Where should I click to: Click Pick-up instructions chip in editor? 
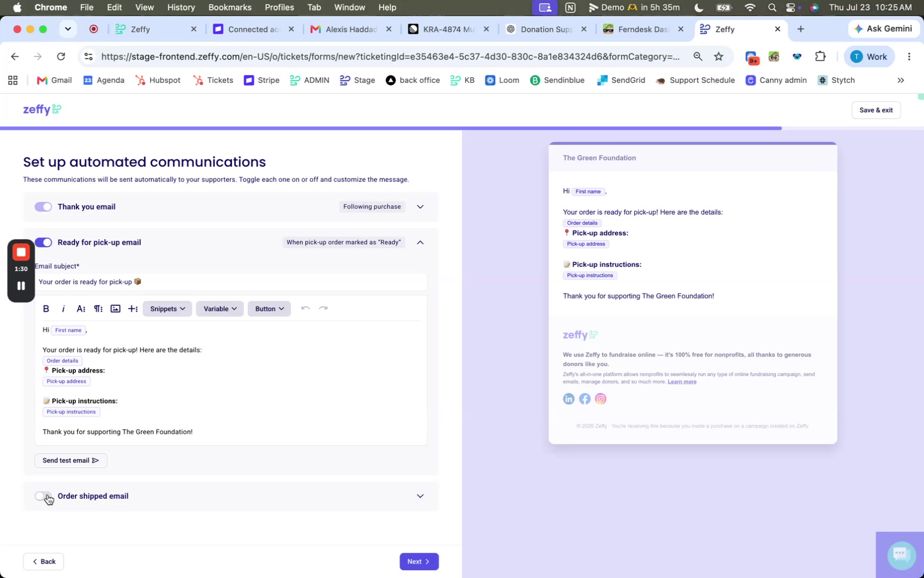coord(71,412)
